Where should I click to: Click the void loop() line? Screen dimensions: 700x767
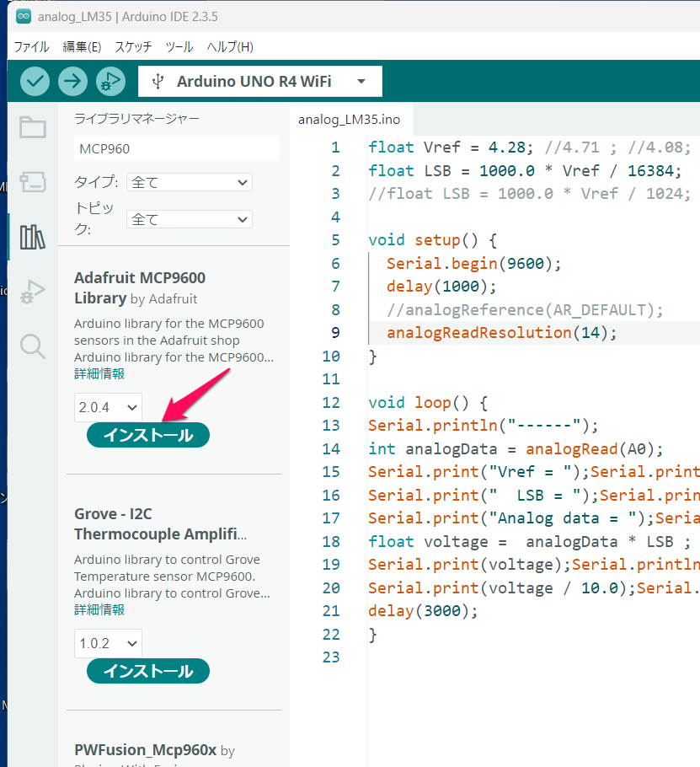pyautogui.click(x=428, y=403)
